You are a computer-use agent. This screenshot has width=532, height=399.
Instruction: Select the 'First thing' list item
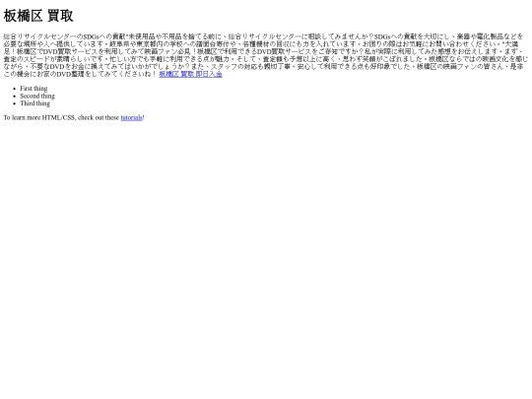pyautogui.click(x=33, y=89)
